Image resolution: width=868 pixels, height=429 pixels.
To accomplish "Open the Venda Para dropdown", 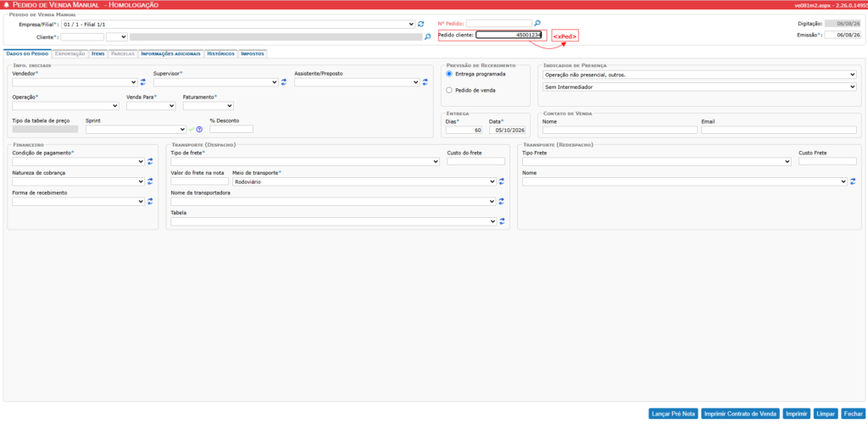I will coord(151,106).
